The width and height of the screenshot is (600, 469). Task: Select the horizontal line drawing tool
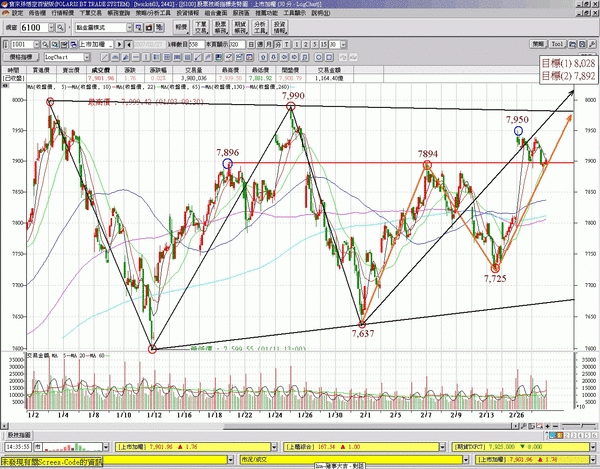pos(136,57)
